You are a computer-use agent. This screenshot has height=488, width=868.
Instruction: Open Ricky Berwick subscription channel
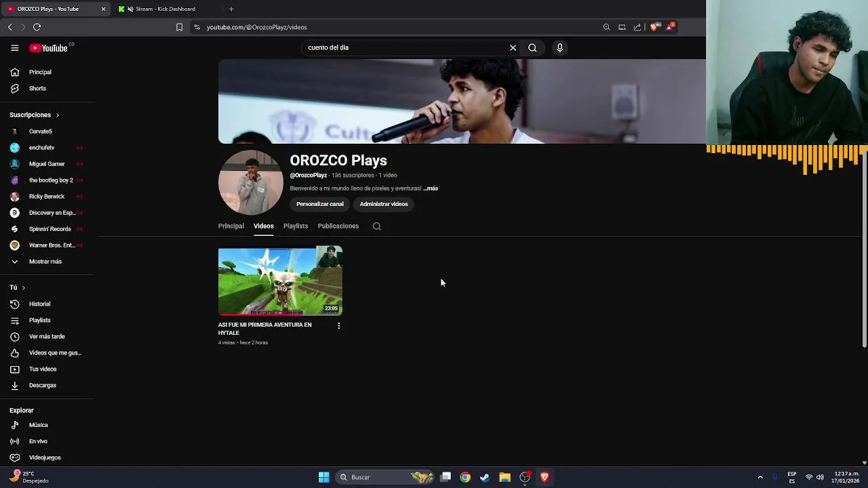point(47,197)
